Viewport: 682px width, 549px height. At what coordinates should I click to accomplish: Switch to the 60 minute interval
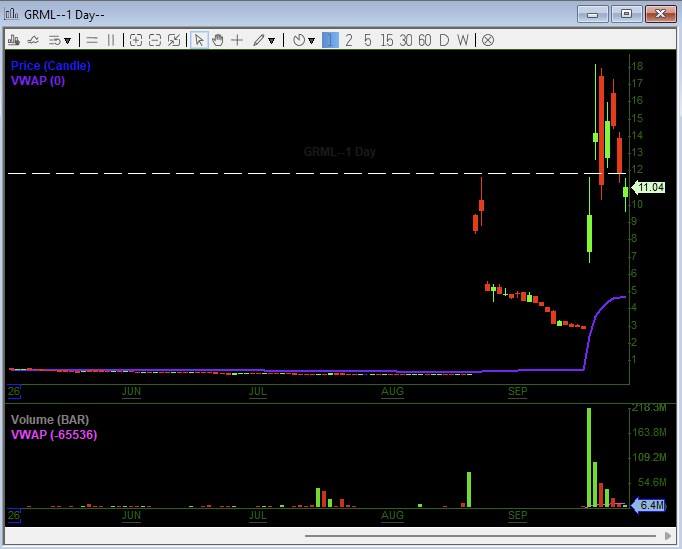click(425, 40)
